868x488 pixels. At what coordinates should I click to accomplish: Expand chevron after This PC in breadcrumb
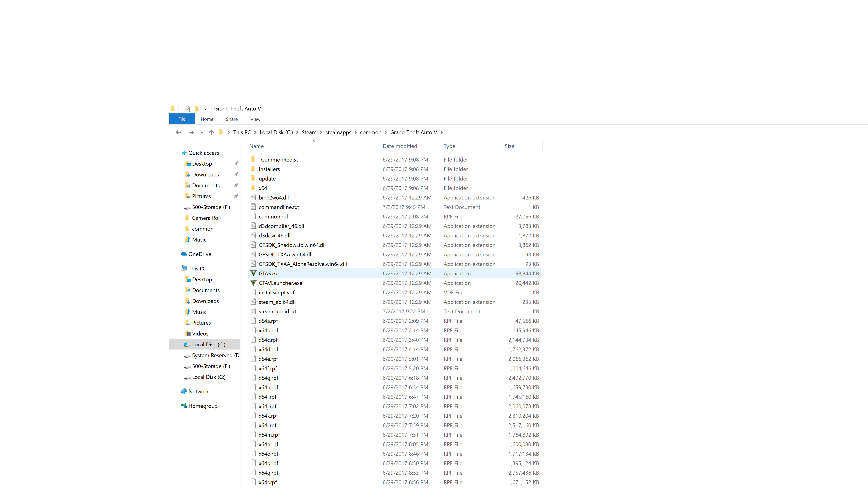(x=255, y=132)
